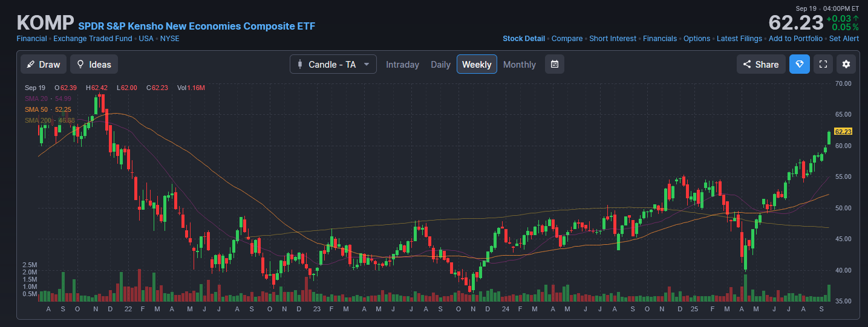
Task: Select the Weekly timeframe
Action: (x=477, y=64)
